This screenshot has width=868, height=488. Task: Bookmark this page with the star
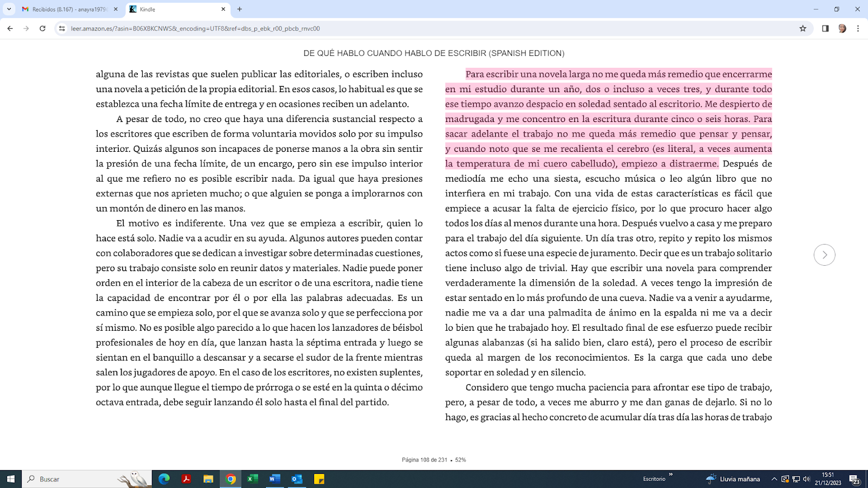[803, 28]
